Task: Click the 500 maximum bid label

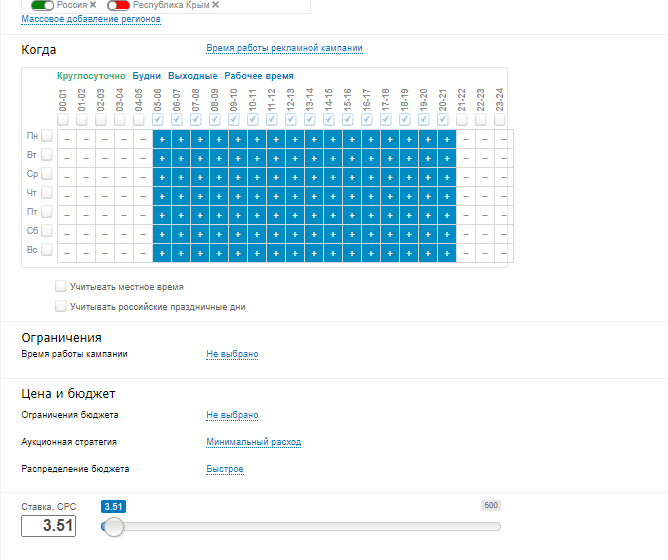Action: point(491,505)
